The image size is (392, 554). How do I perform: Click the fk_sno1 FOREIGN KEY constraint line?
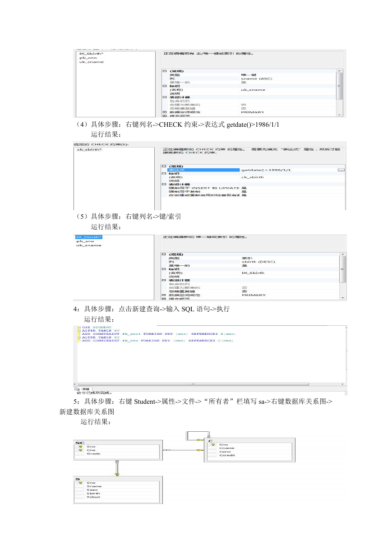coord(159,334)
